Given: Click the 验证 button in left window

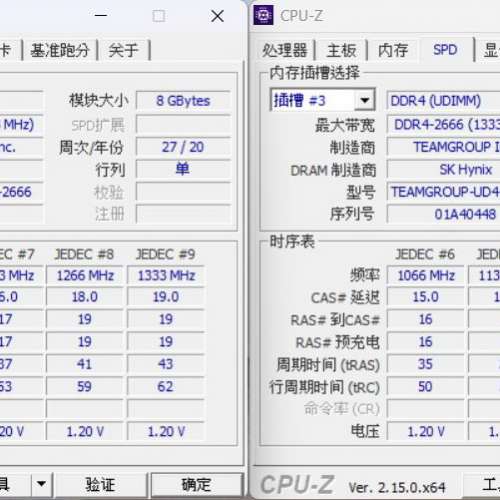Looking at the screenshot, I should coord(100,484).
